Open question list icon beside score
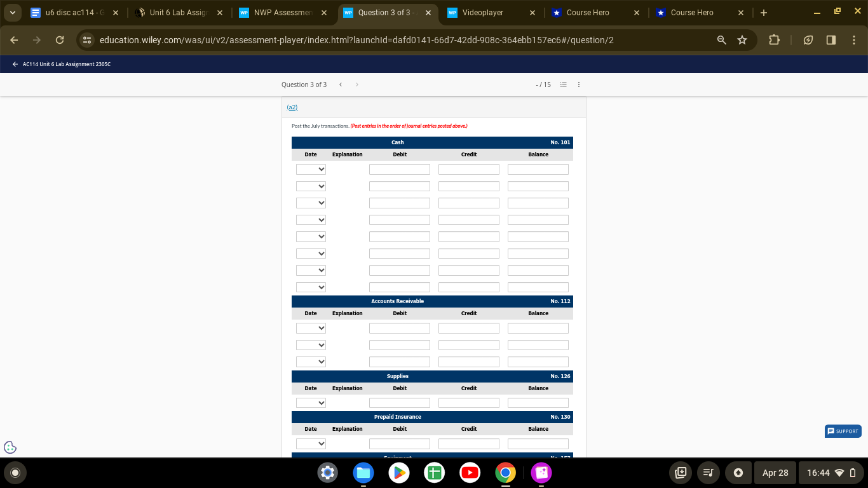This screenshot has width=868, height=488. (563, 85)
